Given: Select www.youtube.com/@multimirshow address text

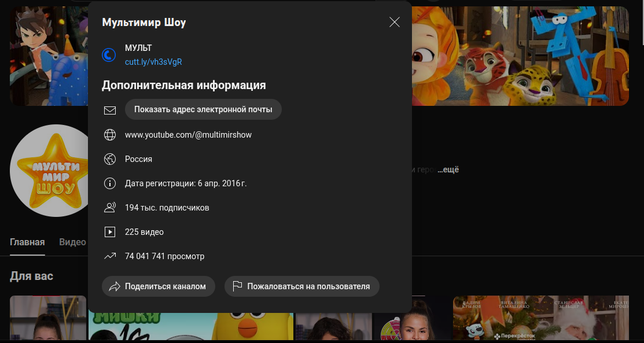Looking at the screenshot, I should point(188,135).
